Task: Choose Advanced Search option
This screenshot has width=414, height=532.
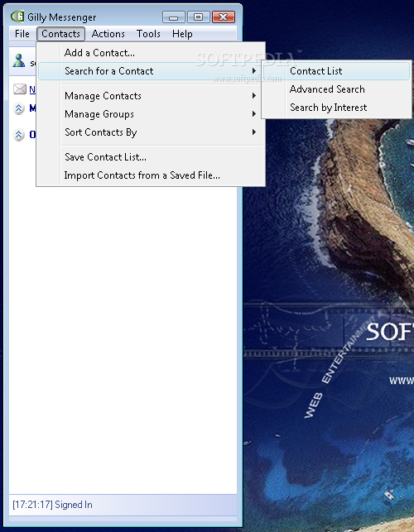Action: point(336,89)
